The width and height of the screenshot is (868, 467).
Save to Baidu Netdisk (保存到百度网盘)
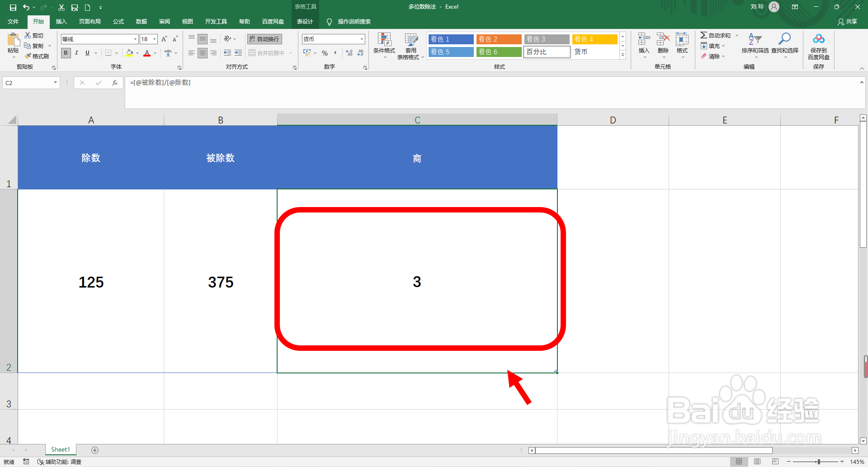click(819, 46)
